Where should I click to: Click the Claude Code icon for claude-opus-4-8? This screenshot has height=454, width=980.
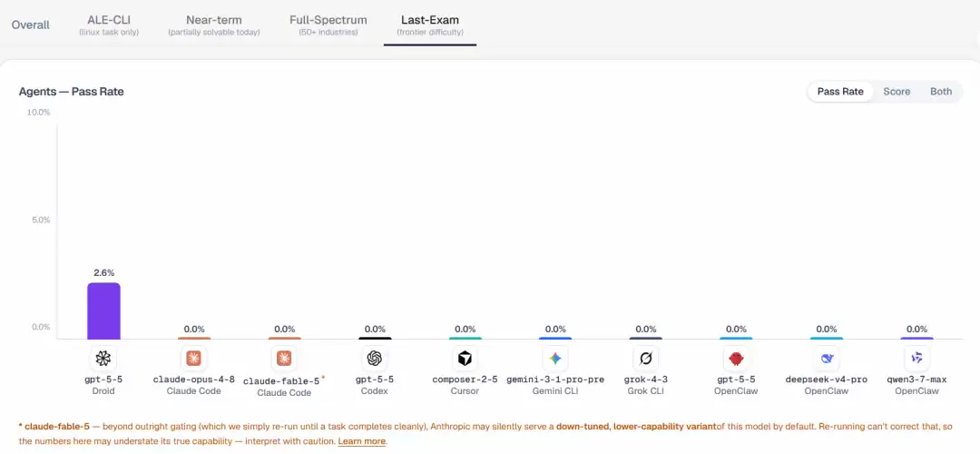point(194,359)
